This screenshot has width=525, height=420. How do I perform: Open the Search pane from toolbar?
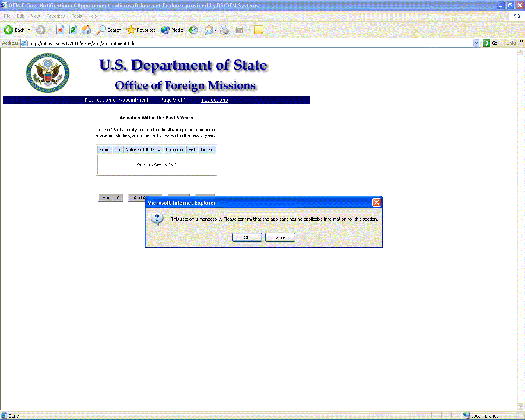coord(109,30)
